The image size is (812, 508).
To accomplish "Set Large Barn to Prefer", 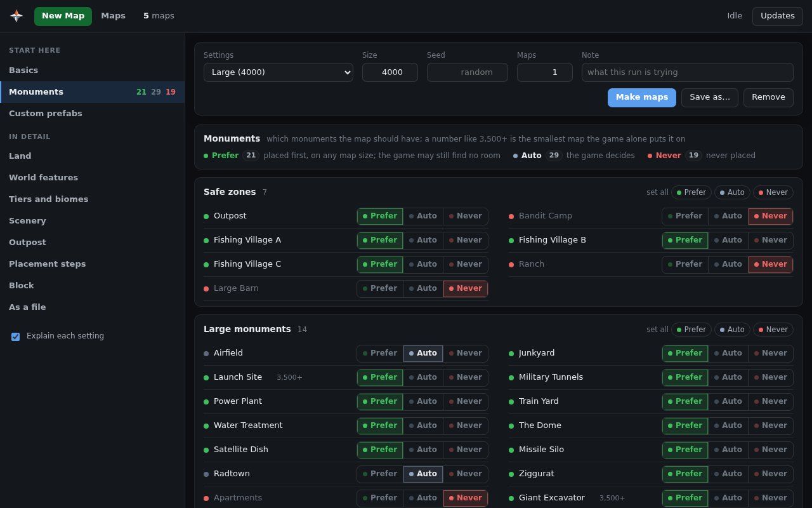I will [x=380, y=289].
